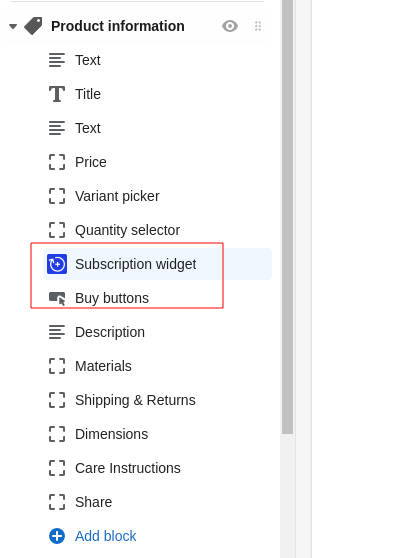Click the Add block link
Screen dimensions: 417x558
[x=106, y=536]
